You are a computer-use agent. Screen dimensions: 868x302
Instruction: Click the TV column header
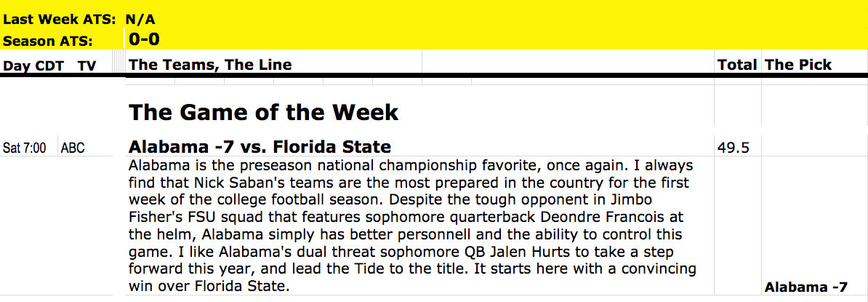point(87,66)
